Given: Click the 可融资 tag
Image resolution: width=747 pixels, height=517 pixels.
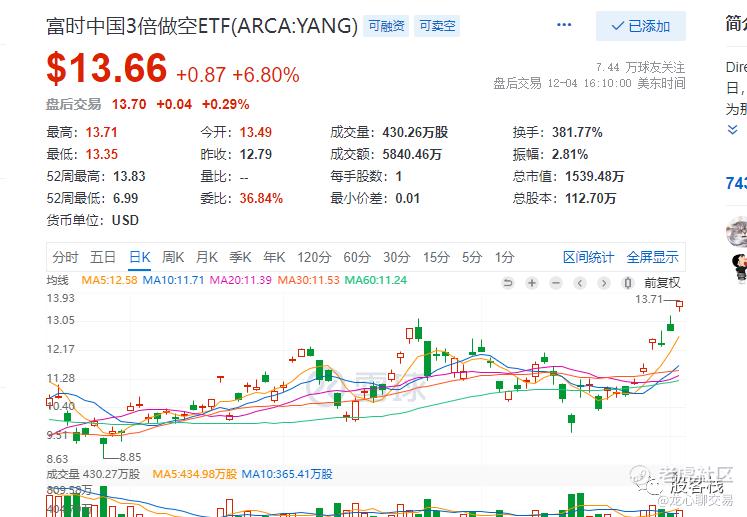Looking at the screenshot, I should 386,26.
